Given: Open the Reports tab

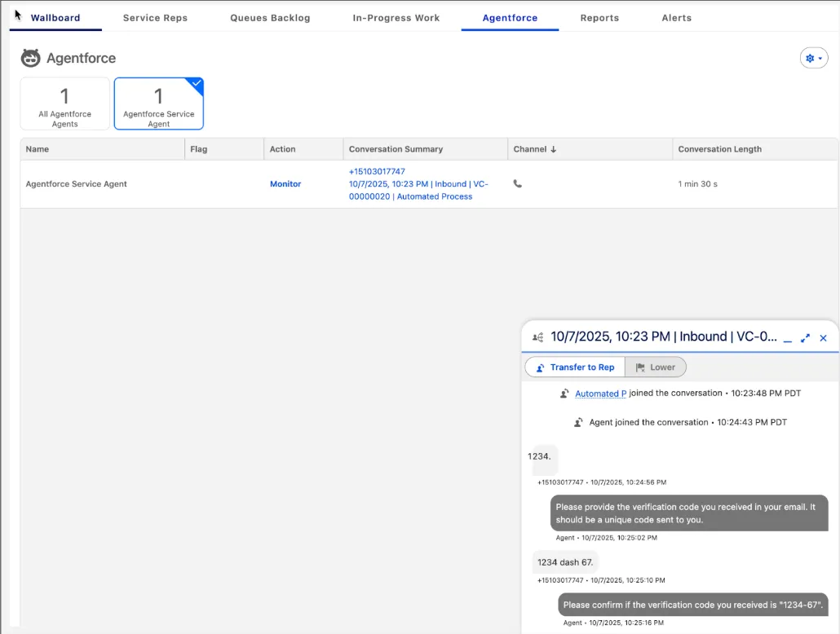Looking at the screenshot, I should click(x=599, y=18).
